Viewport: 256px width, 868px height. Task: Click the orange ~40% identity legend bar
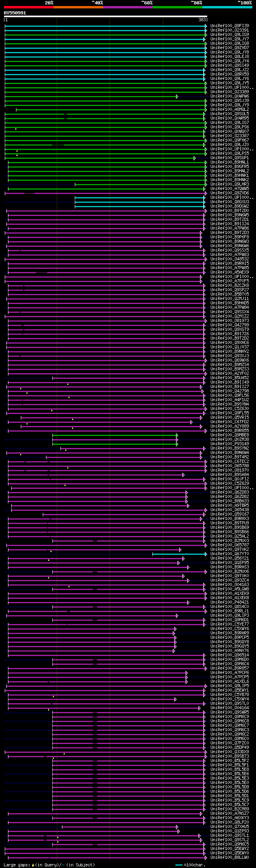pyautogui.click(x=78, y=7)
